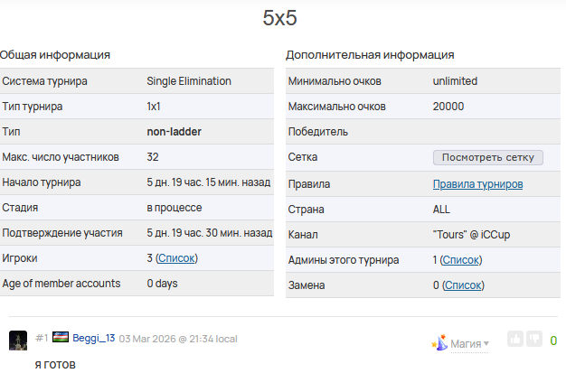The width and height of the screenshot is (566, 392).
Task: Click the thumbs-down icon on the post
Action: point(533,340)
